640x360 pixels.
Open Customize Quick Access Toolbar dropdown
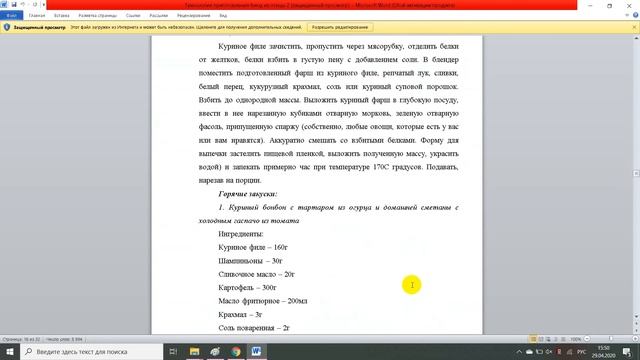point(44,5)
